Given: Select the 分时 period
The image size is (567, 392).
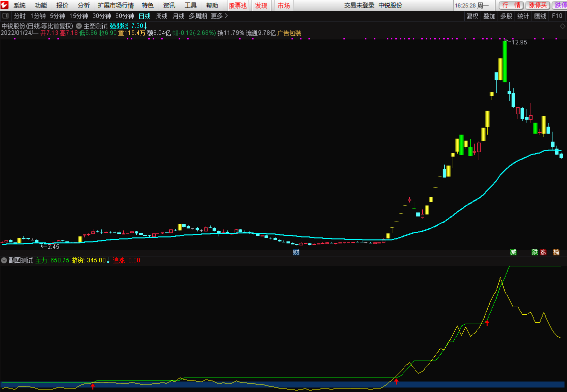Looking at the screenshot, I should pyautogui.click(x=19, y=16).
